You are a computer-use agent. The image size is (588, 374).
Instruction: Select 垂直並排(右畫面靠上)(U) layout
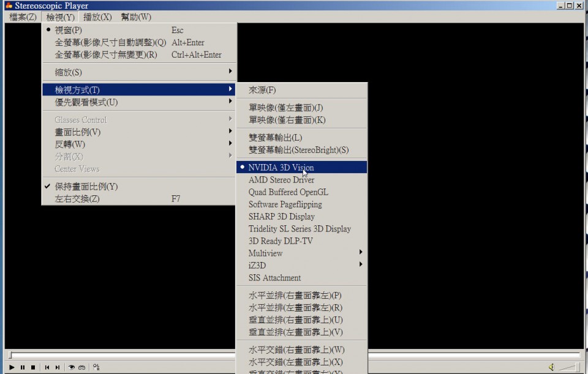[x=301, y=320]
